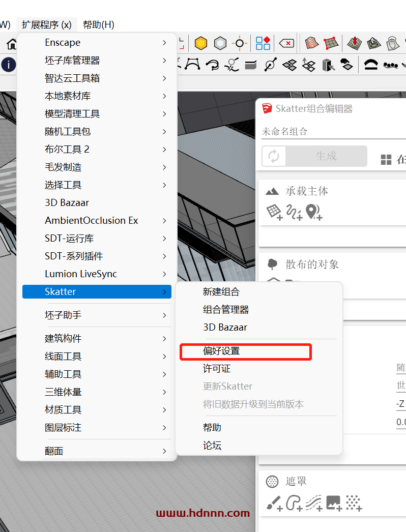Choose 许可证 in the Skatter submenu
Viewport: 406px width, 532px height.
259,368
